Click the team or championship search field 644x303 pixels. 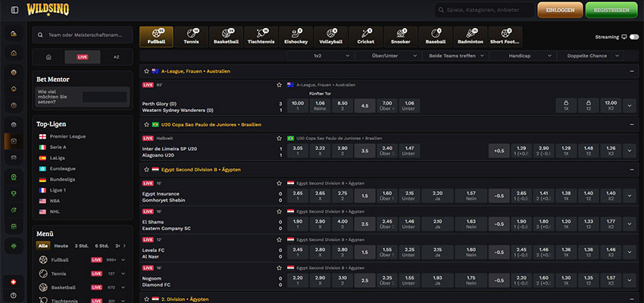(x=83, y=36)
